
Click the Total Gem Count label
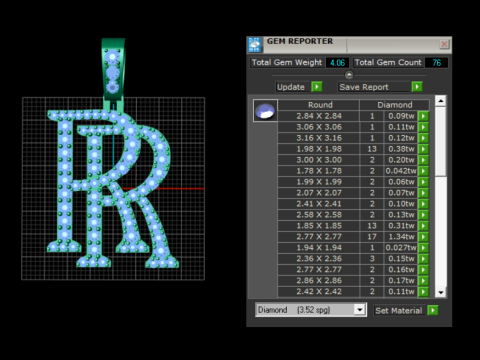pos(388,63)
